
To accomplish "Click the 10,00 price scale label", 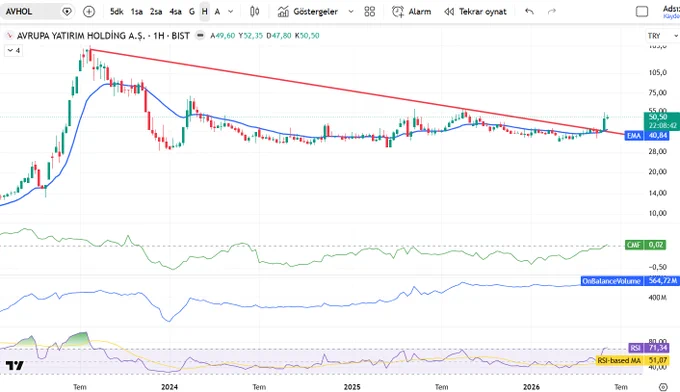I will point(657,213).
